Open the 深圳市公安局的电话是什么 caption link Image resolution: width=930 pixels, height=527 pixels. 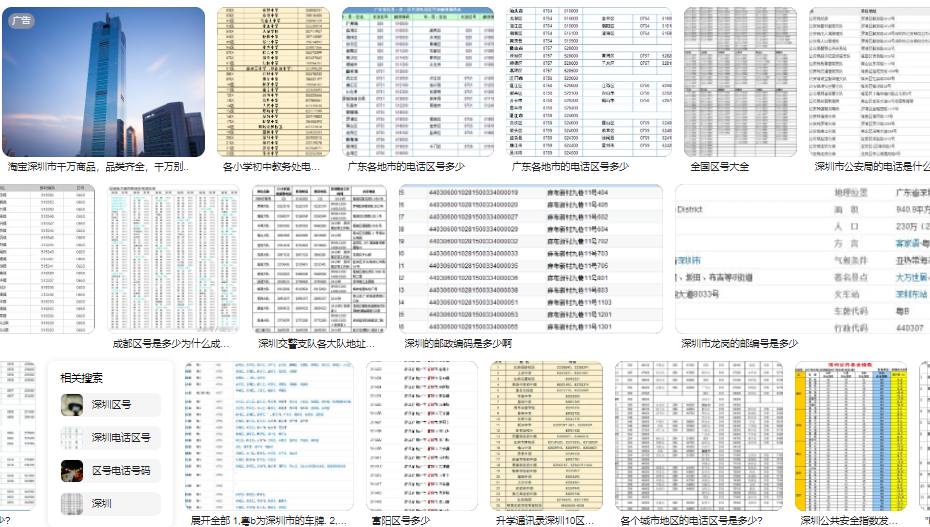pyautogui.click(x=872, y=167)
